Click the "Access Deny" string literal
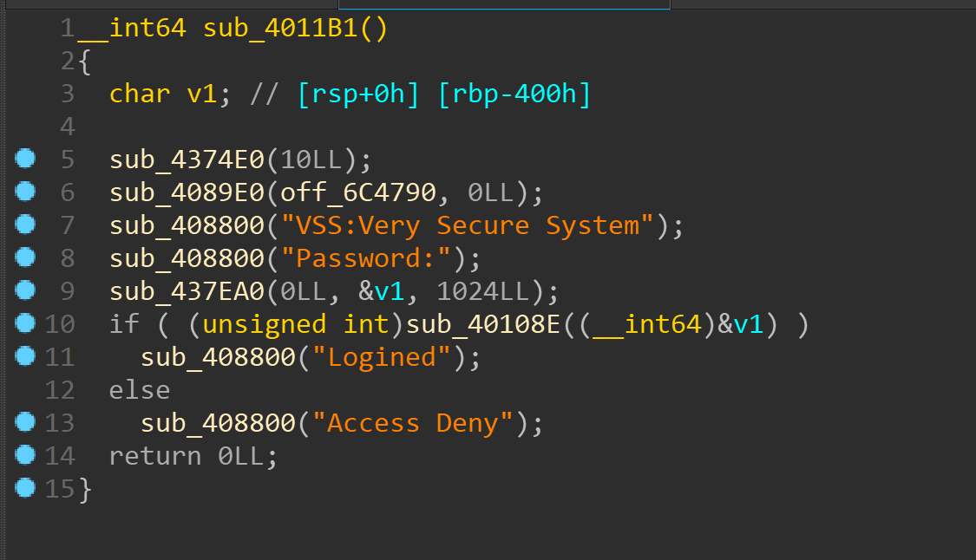 click(413, 423)
